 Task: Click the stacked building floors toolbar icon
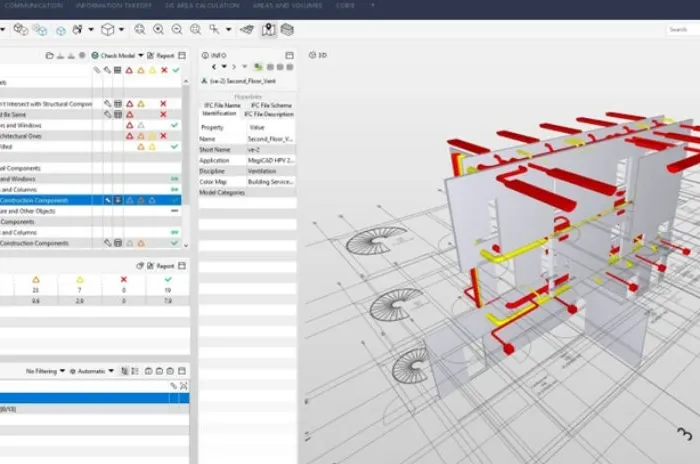click(287, 30)
